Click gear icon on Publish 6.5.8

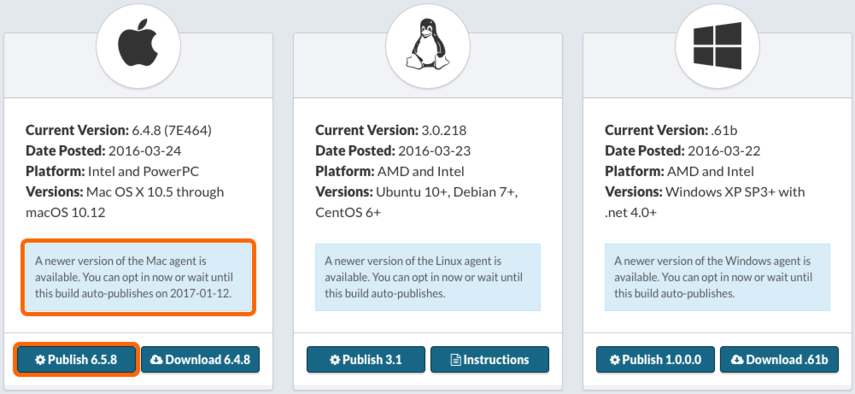40,360
